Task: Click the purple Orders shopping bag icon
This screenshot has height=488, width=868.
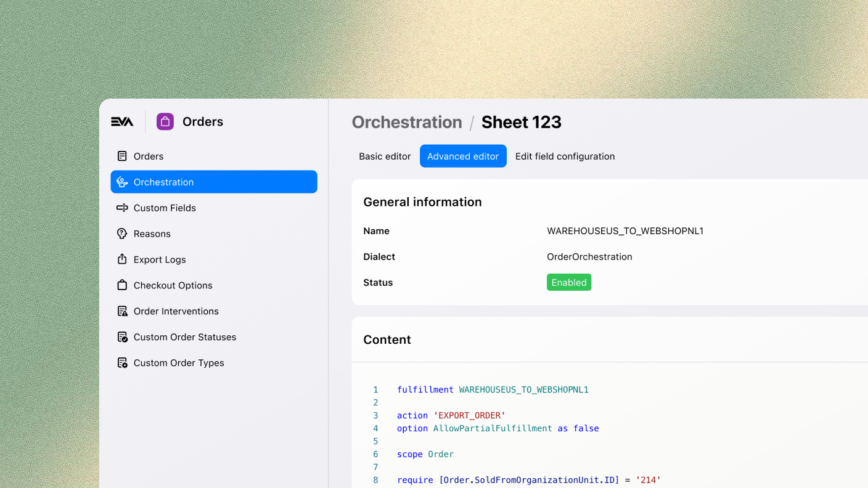Action: point(165,121)
